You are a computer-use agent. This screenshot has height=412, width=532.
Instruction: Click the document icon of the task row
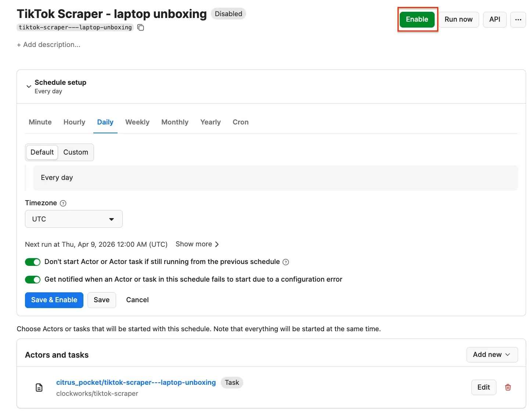tap(39, 387)
